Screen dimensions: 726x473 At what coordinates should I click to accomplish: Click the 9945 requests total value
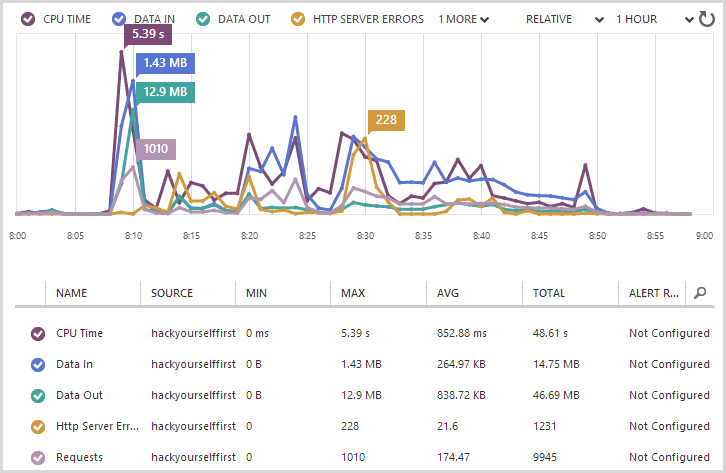tap(544, 457)
